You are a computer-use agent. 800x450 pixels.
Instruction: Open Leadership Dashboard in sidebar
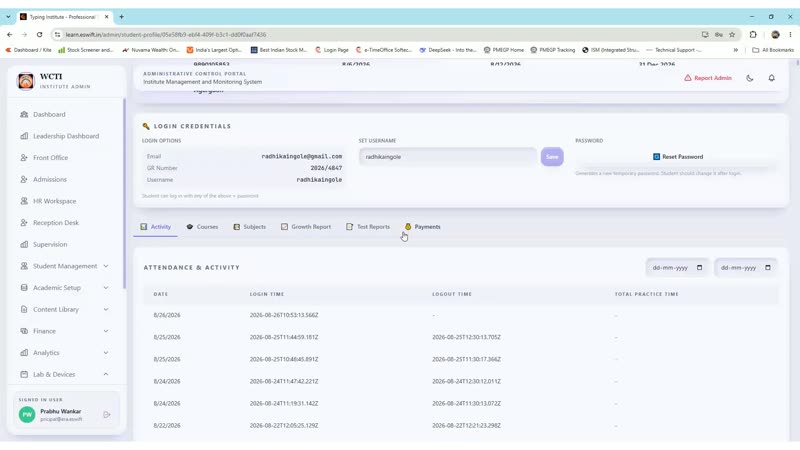tap(60, 136)
